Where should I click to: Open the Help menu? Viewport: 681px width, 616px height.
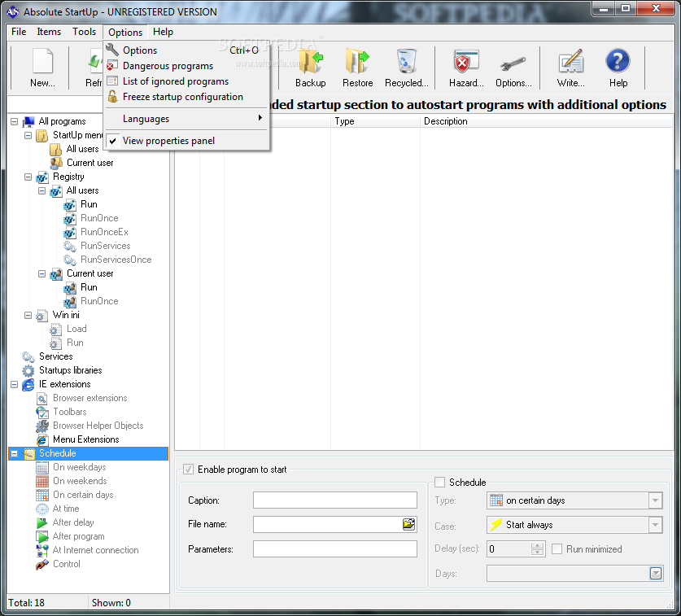[163, 32]
